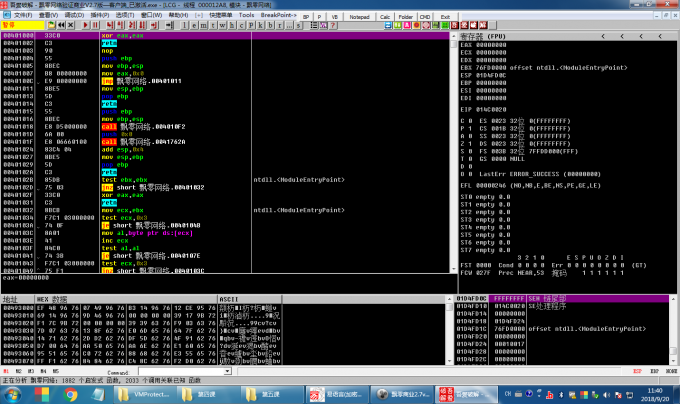Open Log window with 'l' button

184,25
